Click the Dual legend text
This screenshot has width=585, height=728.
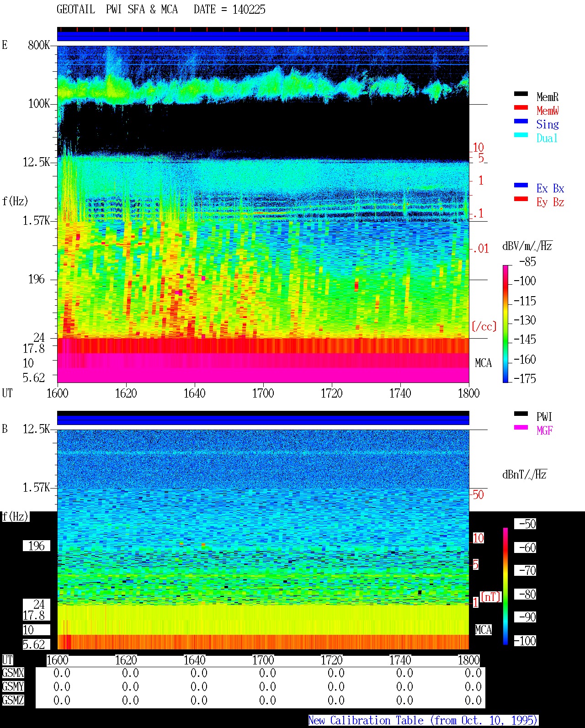tap(548, 138)
